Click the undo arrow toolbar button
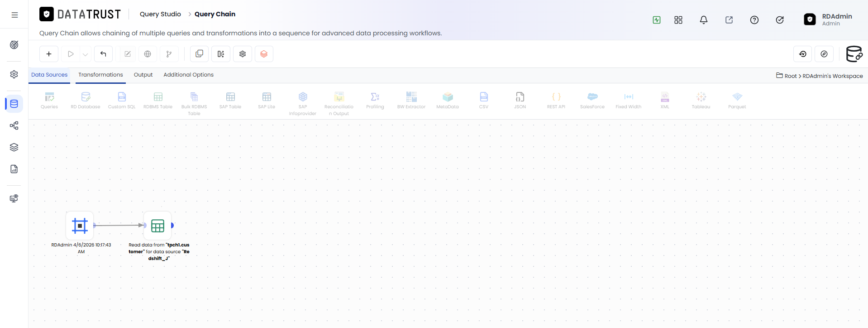This screenshot has height=328, width=868. [103, 54]
